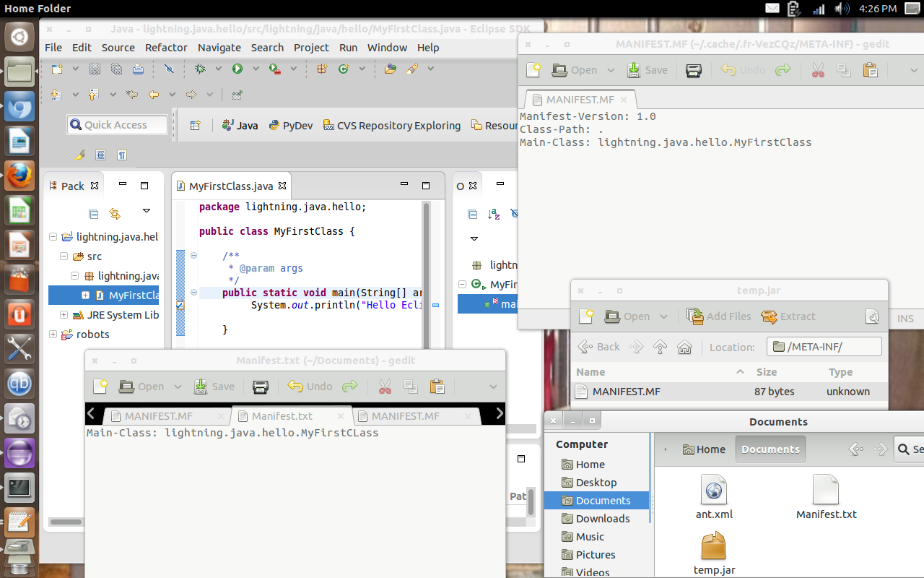Toggle the Javadoc comment fold marker in editor

[x=193, y=255]
